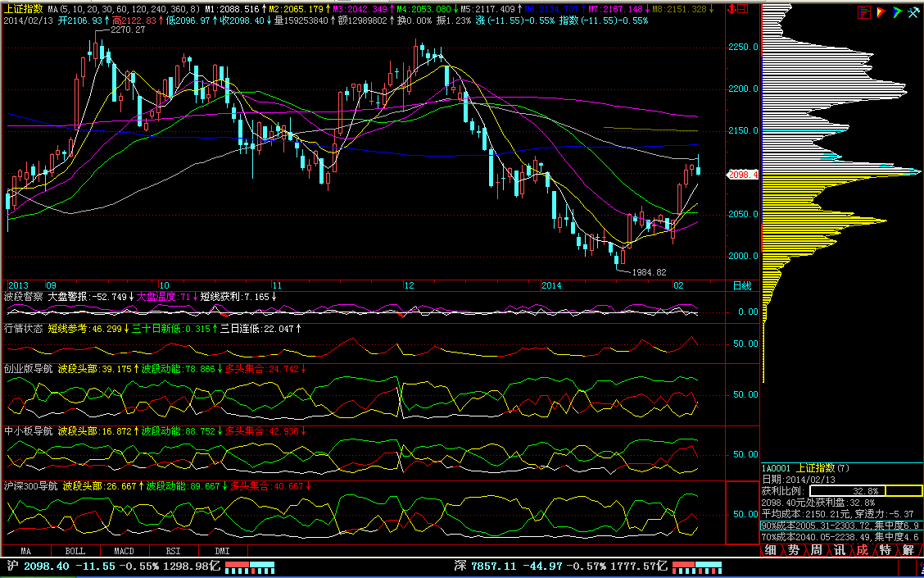
Task: Switch to the RSI indicator tab
Action: (173, 551)
